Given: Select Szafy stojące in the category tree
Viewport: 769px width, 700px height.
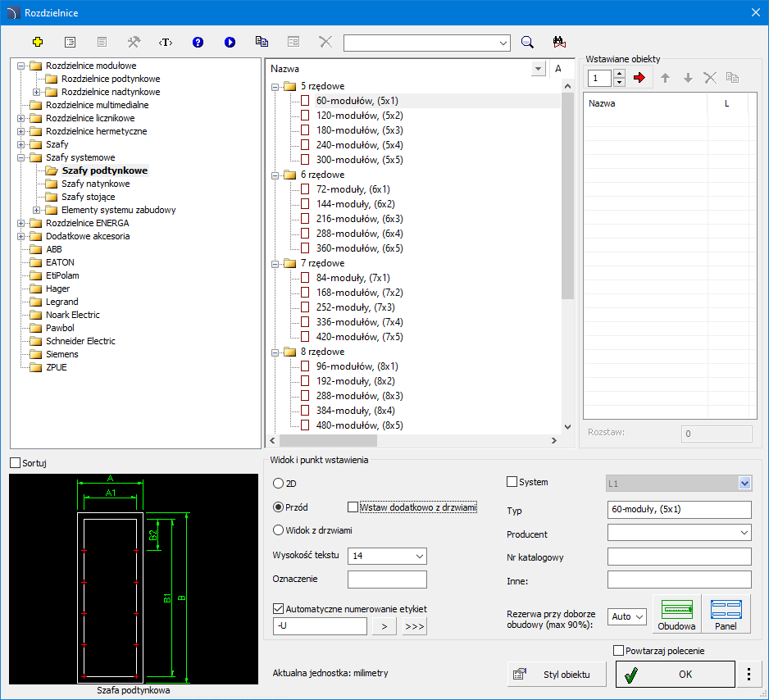Looking at the screenshot, I should [x=88, y=197].
